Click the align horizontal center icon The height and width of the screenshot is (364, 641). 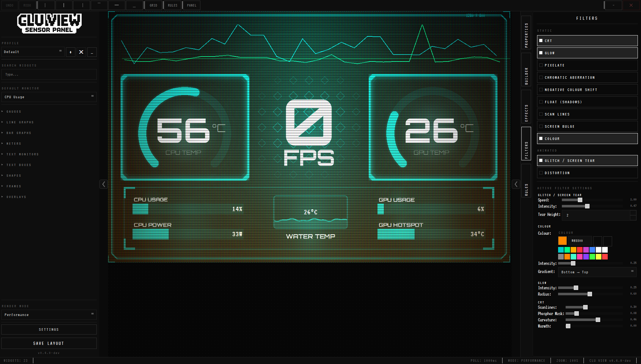64,5
